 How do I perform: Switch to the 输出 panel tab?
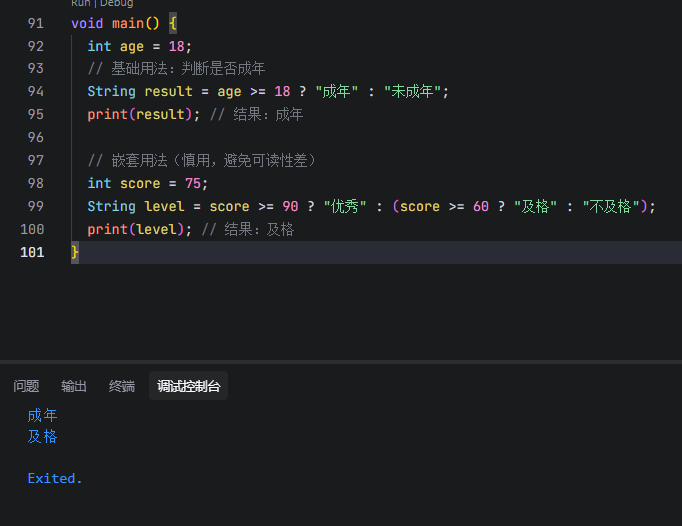[x=74, y=386]
